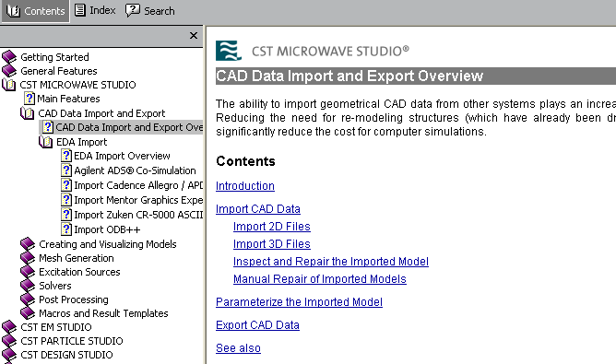Select the General Features tree entry
Viewport: 616px width, 364px height.
pos(59,71)
